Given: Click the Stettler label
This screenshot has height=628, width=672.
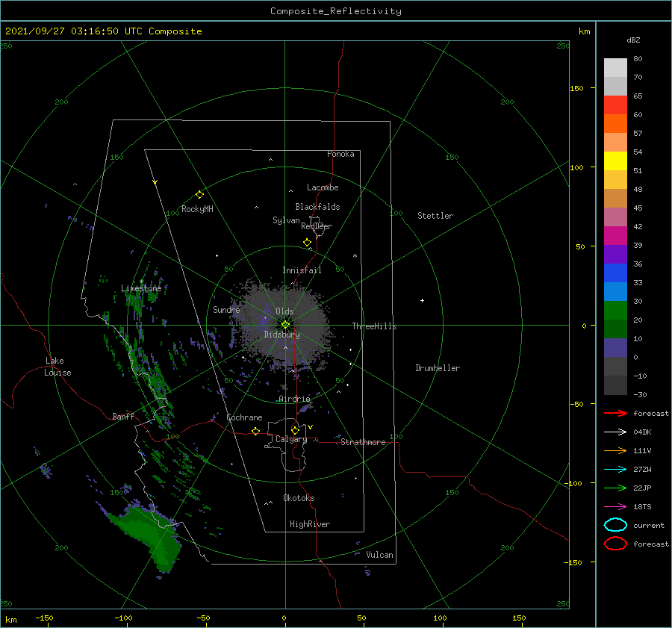Looking at the screenshot, I should tap(435, 216).
